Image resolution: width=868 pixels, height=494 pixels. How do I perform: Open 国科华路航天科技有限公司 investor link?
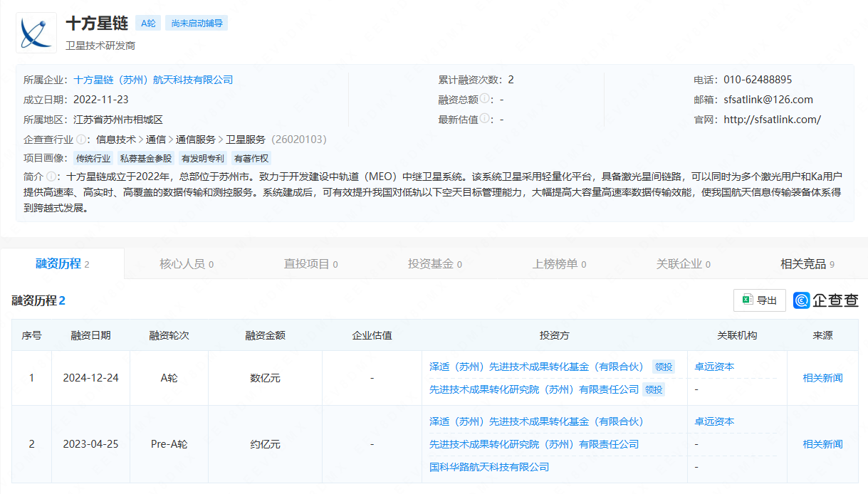click(x=489, y=467)
